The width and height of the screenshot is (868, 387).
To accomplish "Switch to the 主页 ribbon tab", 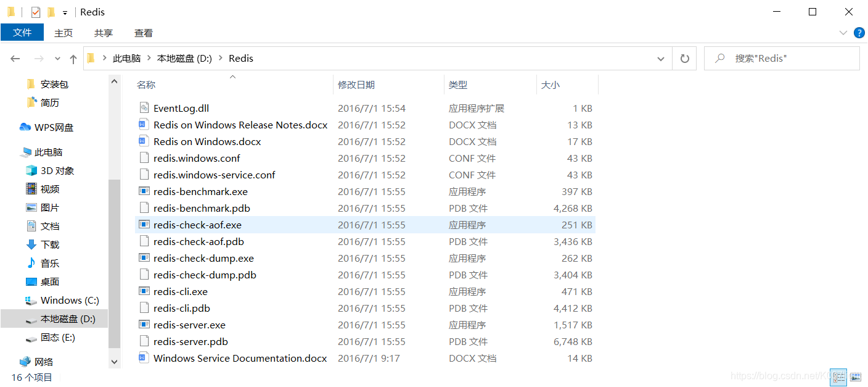I will point(63,33).
